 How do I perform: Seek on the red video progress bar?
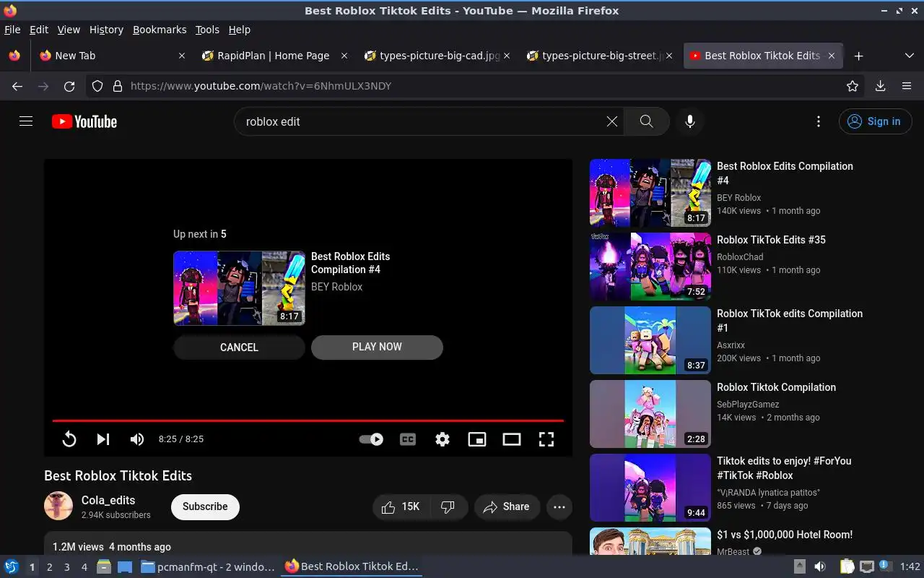308,420
